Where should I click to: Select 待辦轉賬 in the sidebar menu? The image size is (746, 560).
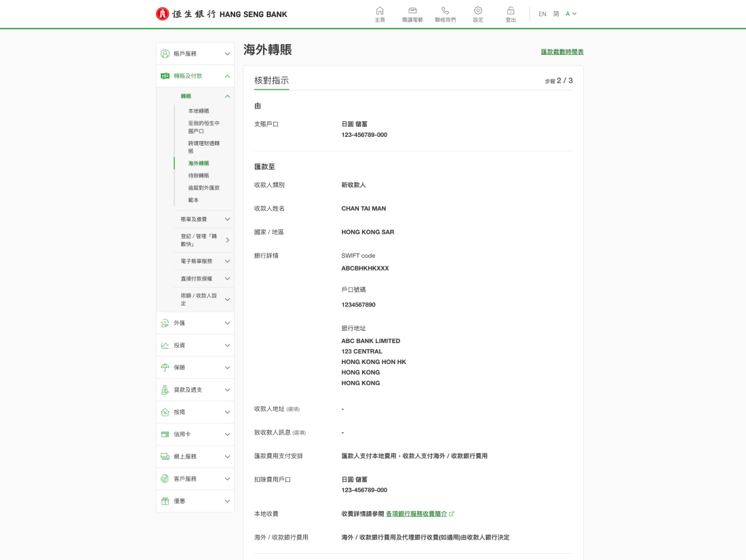click(x=199, y=176)
